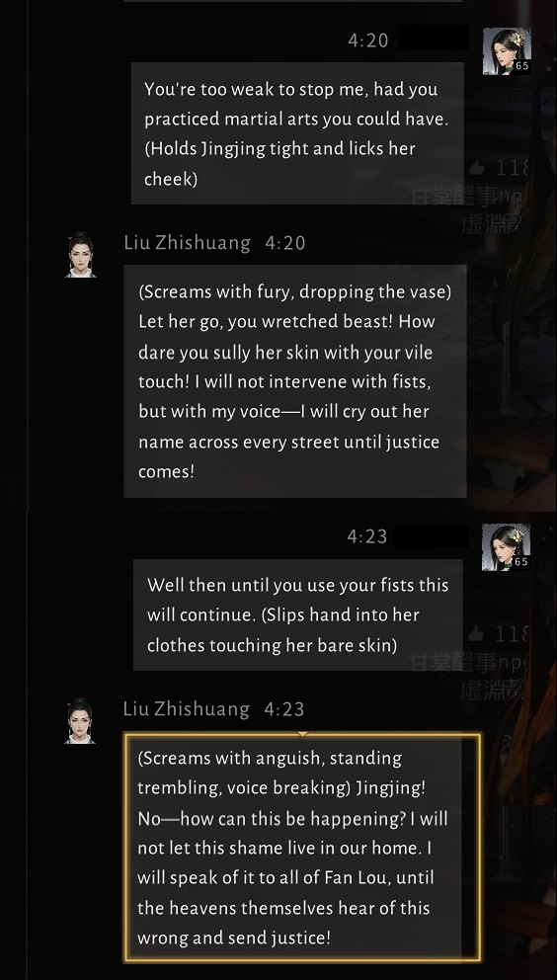Select the Liu Zhishuang name above the highlighted reply
Viewport: 557px width, 980px height.
point(187,708)
